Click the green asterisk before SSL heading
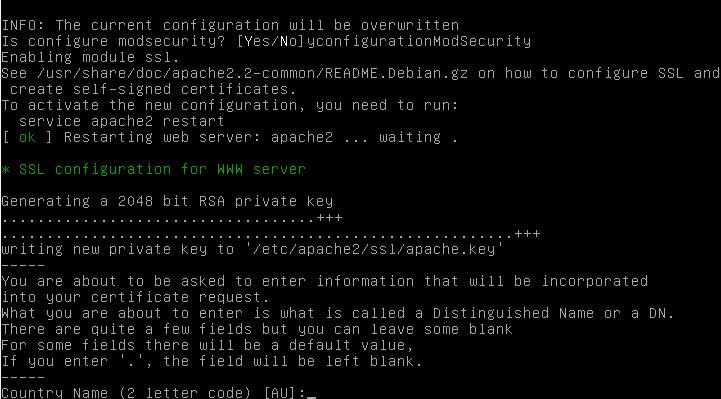721x399 pixels. [x=6, y=170]
